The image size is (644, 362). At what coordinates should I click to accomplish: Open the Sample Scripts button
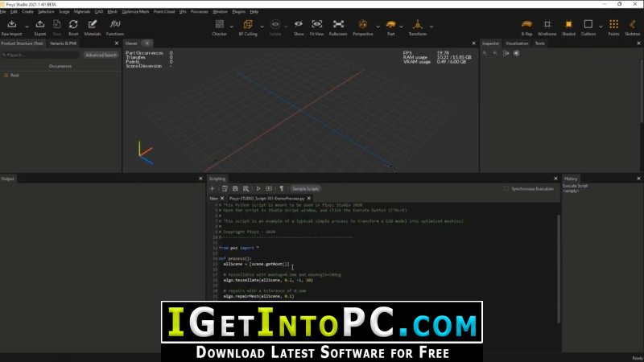click(305, 189)
